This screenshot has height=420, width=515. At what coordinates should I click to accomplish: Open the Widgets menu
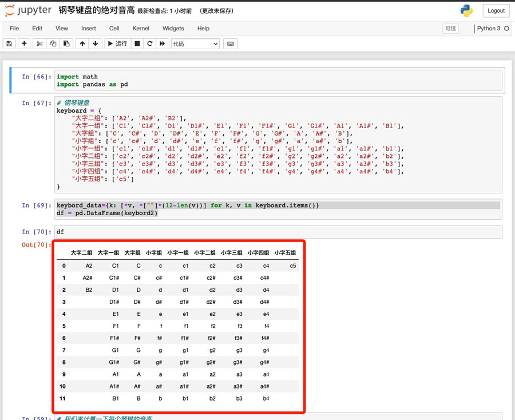click(x=173, y=29)
